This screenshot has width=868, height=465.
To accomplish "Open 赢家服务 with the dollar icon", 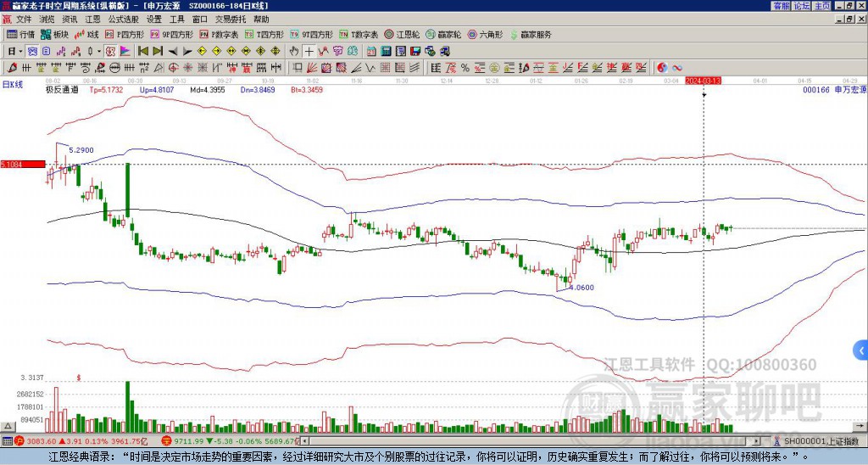I will (x=531, y=34).
